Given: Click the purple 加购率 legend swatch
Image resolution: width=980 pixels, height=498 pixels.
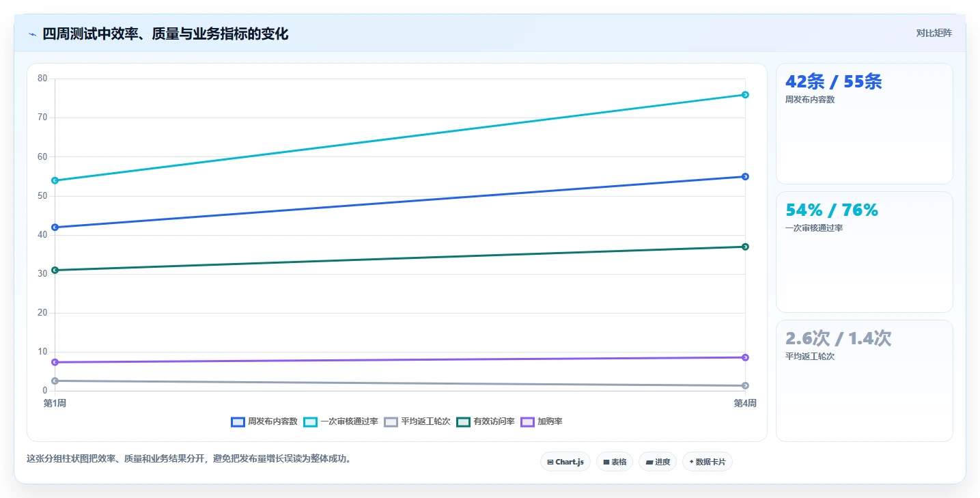Looking at the screenshot, I should [527, 421].
